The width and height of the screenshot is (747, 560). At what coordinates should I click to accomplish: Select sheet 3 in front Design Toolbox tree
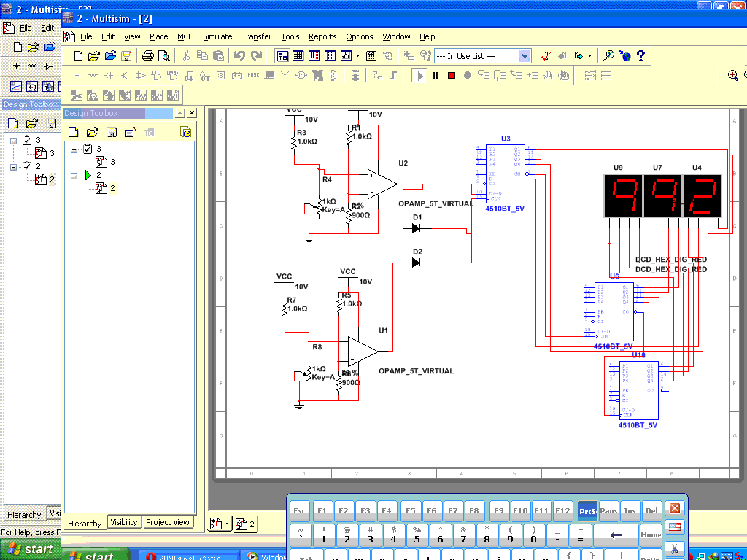pos(105,163)
